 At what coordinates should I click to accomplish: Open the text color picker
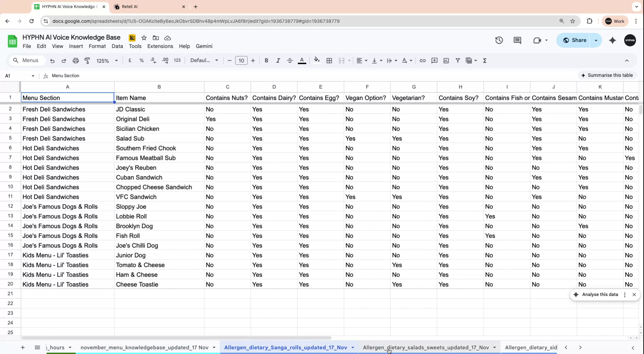[x=302, y=60]
